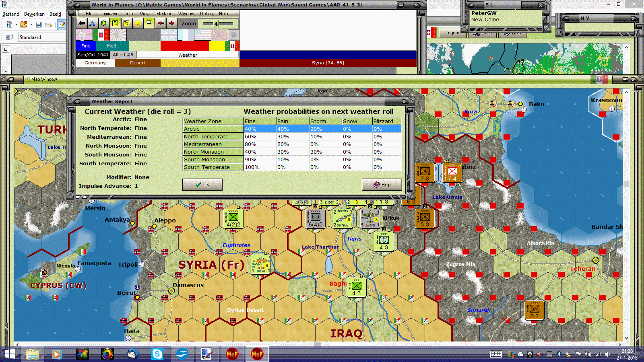Select the 4(2)2 infantry counter east of Aleppo
This screenshot has height=362, width=644.
[233, 218]
